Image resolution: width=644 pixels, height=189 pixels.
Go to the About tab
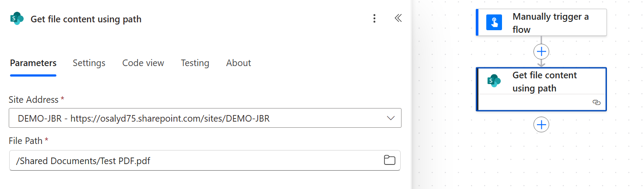tap(239, 63)
